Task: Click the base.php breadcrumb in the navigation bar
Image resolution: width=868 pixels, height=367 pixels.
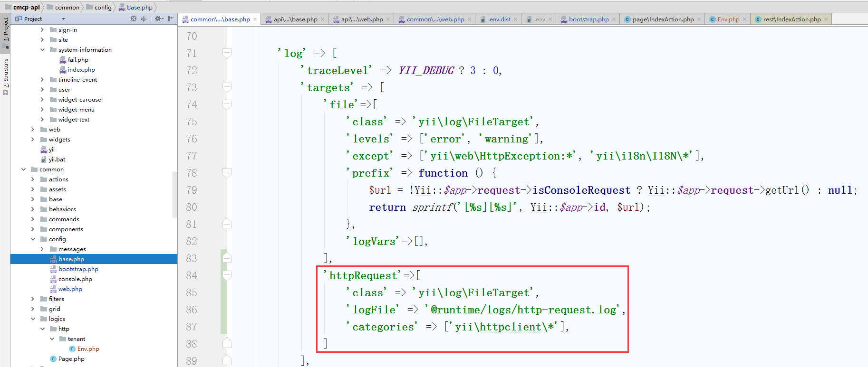Action: [136, 7]
